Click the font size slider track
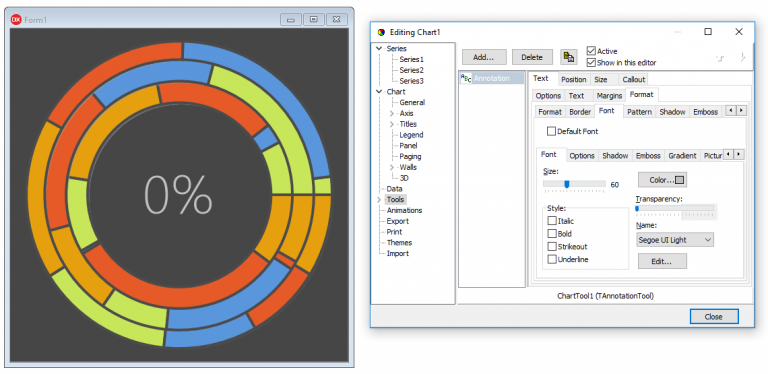This screenshot has height=374, width=768. coord(574,184)
